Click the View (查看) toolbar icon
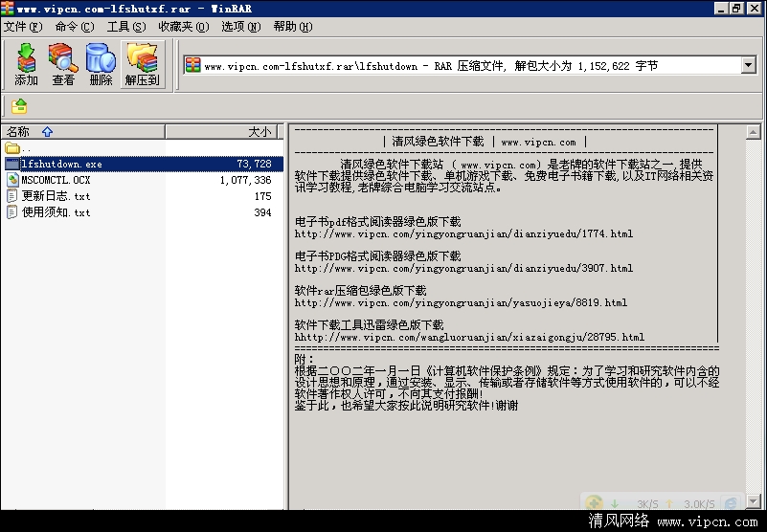This screenshot has width=767, height=532. click(63, 64)
